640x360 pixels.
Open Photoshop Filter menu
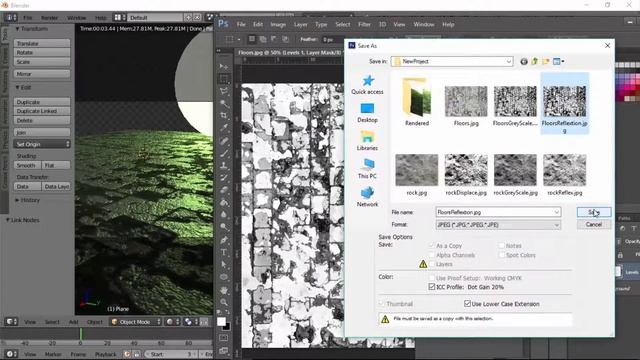(x=364, y=24)
